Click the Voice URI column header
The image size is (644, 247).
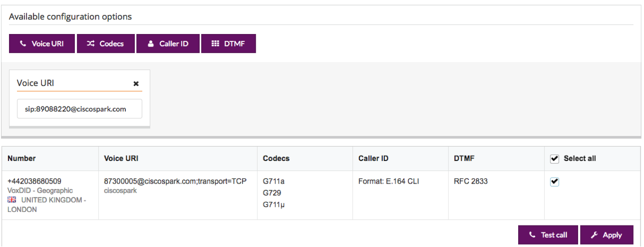[121, 158]
